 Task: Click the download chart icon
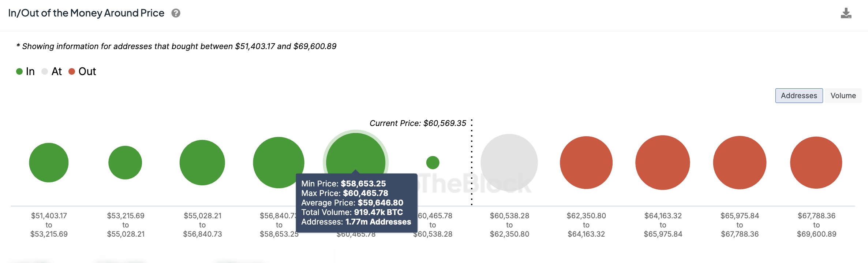(x=846, y=14)
